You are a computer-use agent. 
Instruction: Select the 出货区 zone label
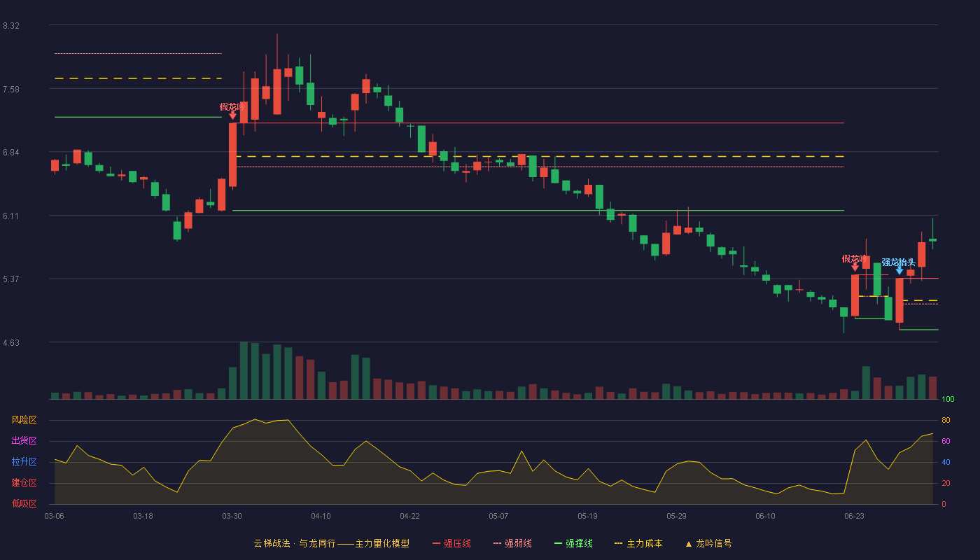pos(24,441)
